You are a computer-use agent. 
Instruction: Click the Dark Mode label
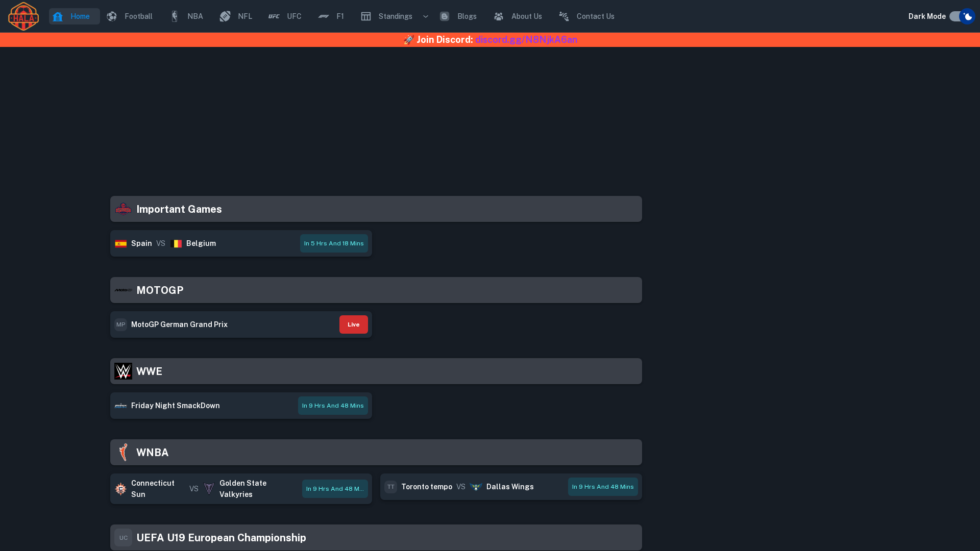[x=927, y=16]
